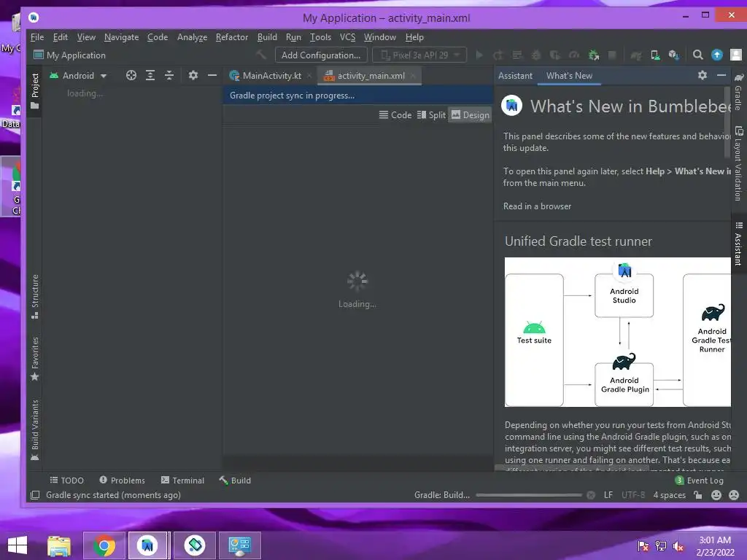Hide the Project panel with minus icon
This screenshot has width=747, height=560.
click(212, 75)
